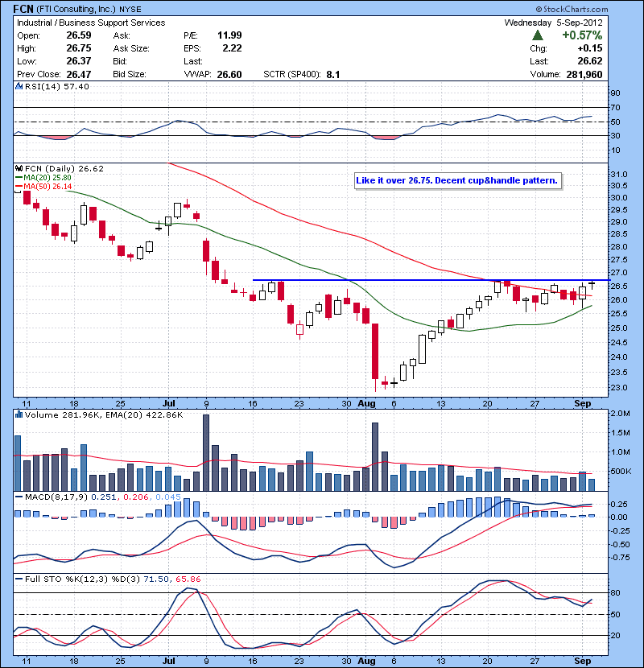Click the 'Jul' label on price chart axis
Image resolution: width=644 pixels, height=668 pixels.
pos(169,403)
